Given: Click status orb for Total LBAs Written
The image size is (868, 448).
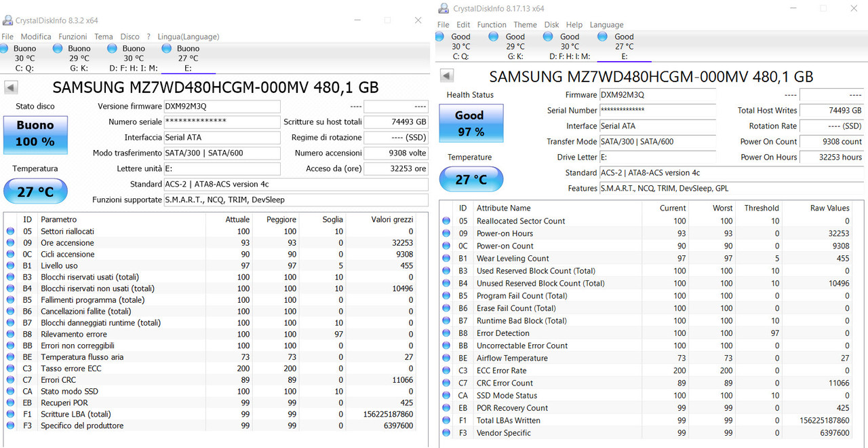Looking at the screenshot, I should [x=446, y=420].
